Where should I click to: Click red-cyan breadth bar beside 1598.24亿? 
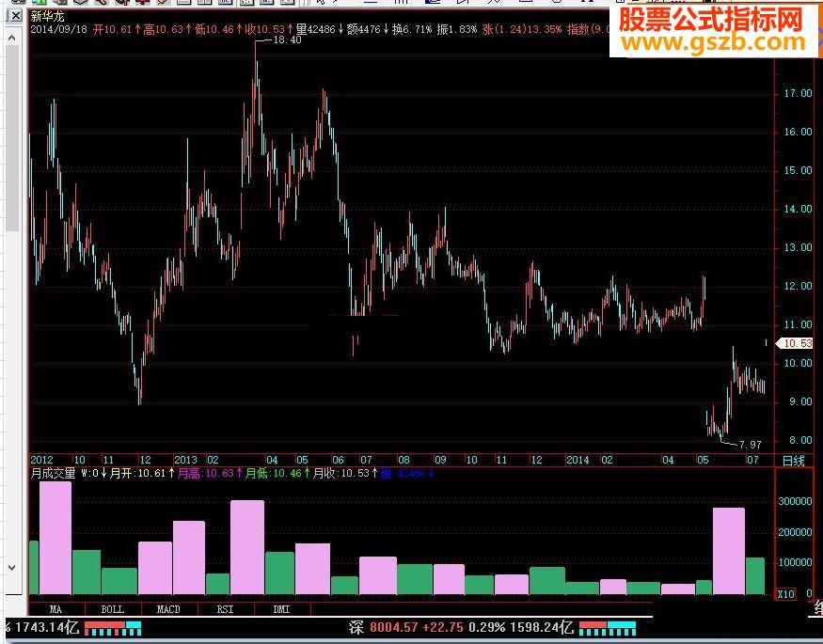coord(608,628)
